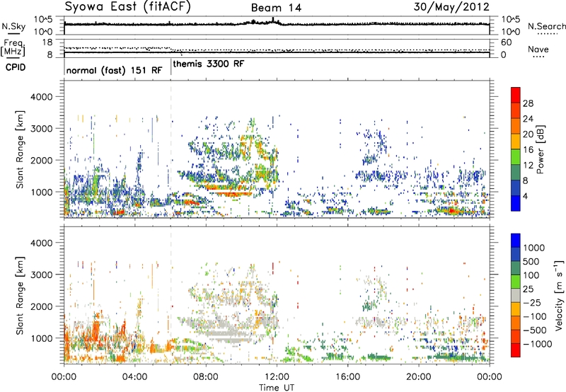566x392 pixels.
Task: Click 'normal (fast) 151 RF' text
Action: tap(114, 70)
